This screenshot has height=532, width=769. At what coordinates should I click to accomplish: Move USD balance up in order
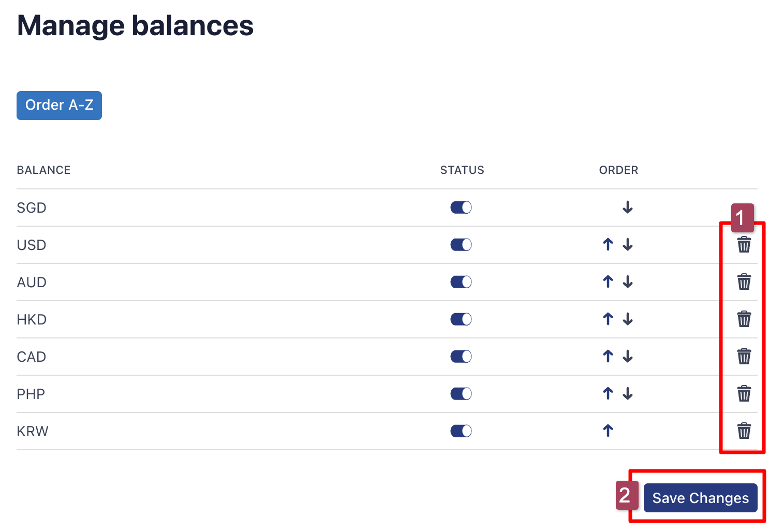(x=608, y=245)
